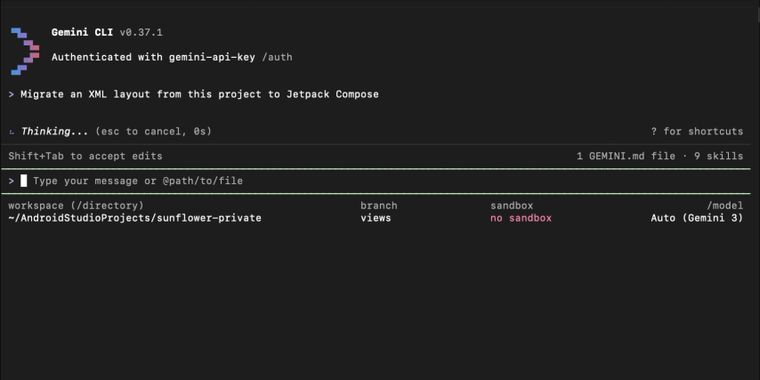The image size is (760, 380).
Task: Click the 'Migrate an XML layout' prompt line
Action: click(x=193, y=94)
